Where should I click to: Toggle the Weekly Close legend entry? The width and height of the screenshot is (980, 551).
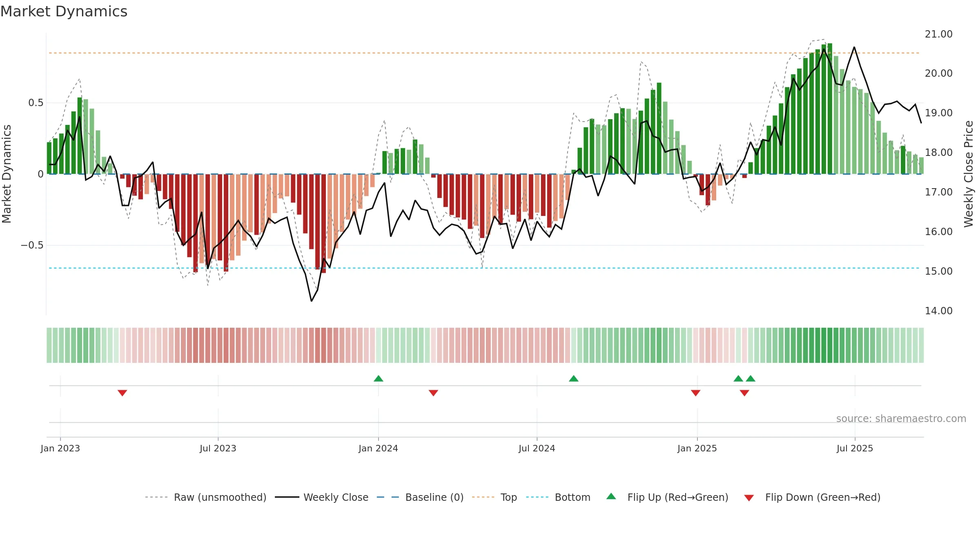point(321,497)
